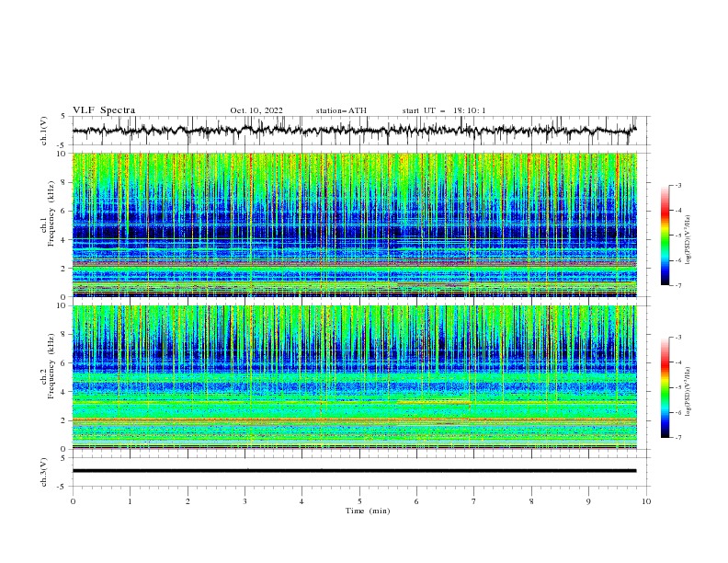
Task: Select the date "Oct. 10, 2022"
Action: point(256,110)
